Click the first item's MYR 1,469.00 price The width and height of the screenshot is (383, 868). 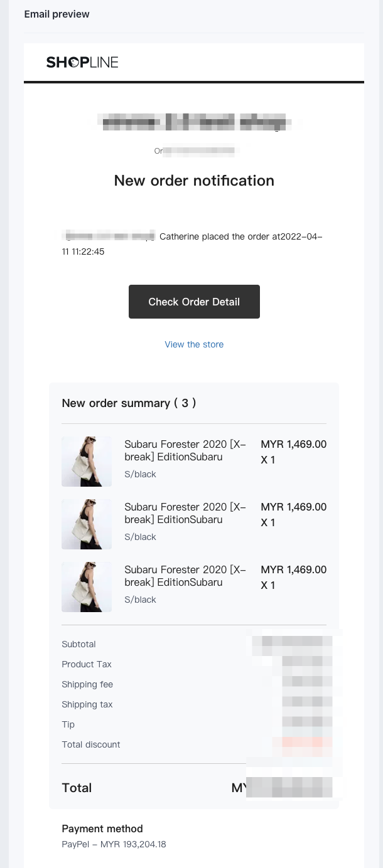(293, 444)
